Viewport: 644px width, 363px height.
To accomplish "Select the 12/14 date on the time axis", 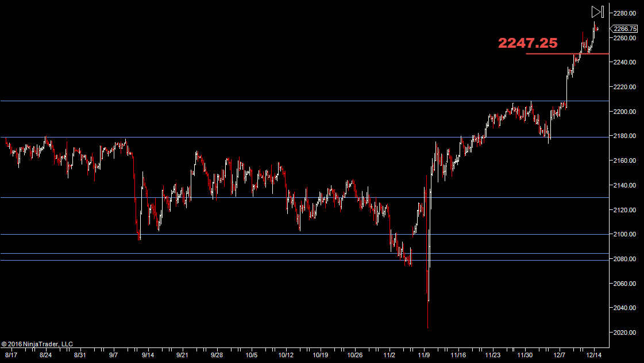I will click(594, 356).
